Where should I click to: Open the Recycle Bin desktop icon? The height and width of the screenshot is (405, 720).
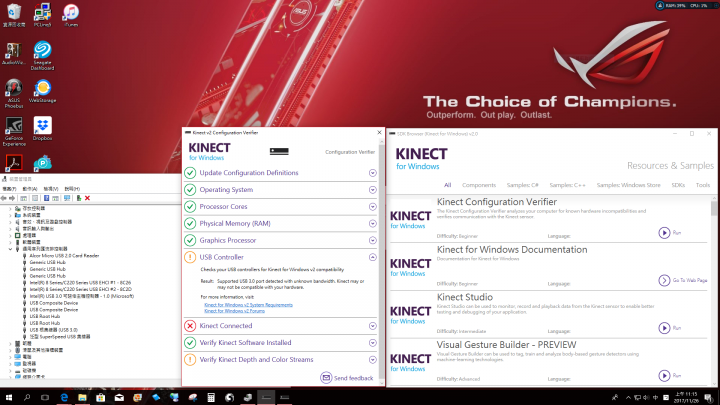click(x=14, y=15)
